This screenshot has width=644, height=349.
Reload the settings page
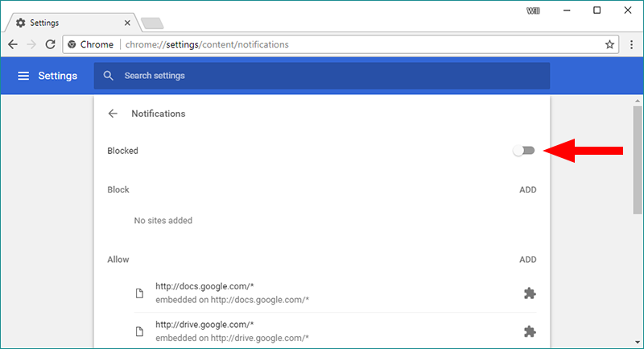50,44
